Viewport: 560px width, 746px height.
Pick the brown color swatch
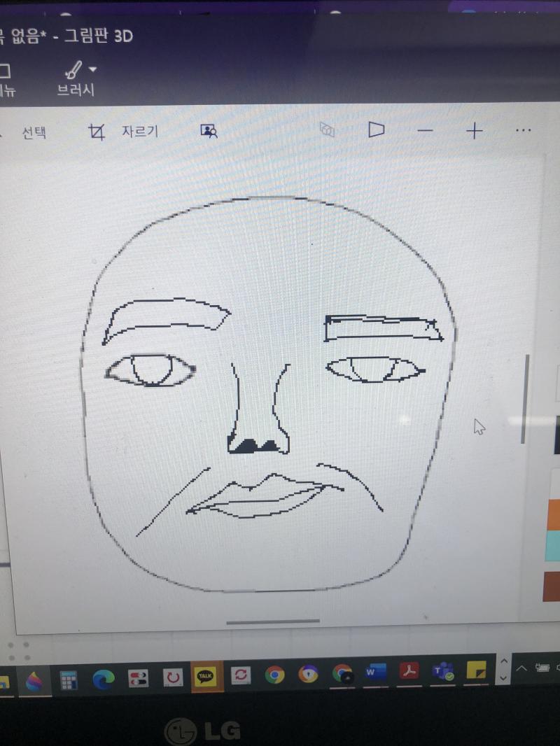552,586
